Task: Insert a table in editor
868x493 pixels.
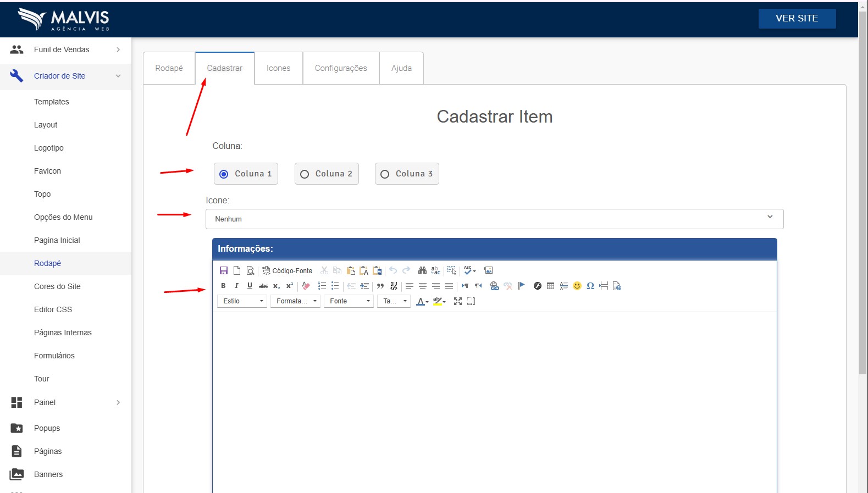Action: [551, 286]
